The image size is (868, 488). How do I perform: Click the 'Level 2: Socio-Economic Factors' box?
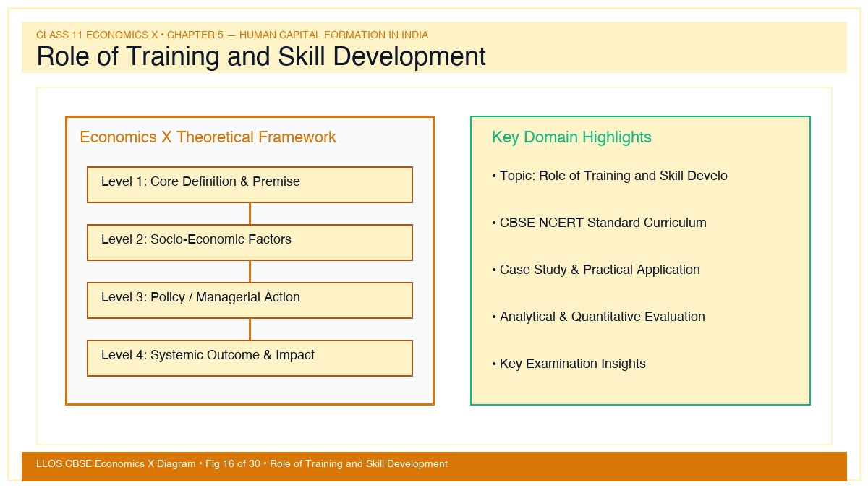(x=250, y=242)
